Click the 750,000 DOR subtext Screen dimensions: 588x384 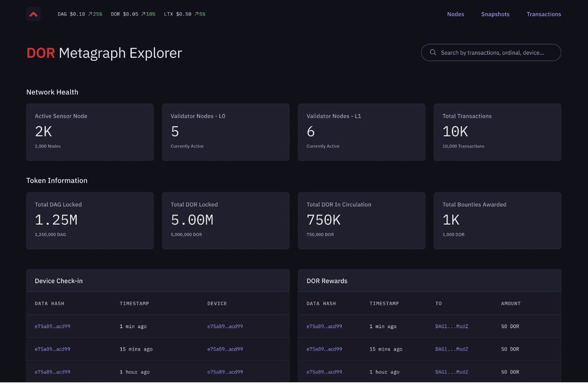coord(320,235)
